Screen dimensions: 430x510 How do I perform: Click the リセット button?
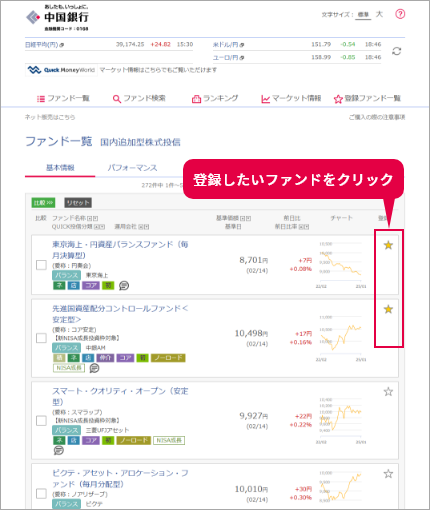[78, 203]
